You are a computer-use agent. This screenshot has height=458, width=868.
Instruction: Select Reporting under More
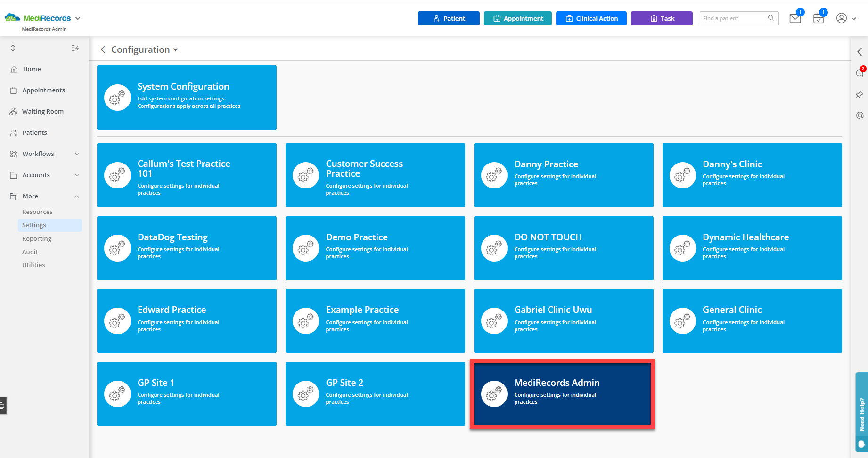(37, 239)
